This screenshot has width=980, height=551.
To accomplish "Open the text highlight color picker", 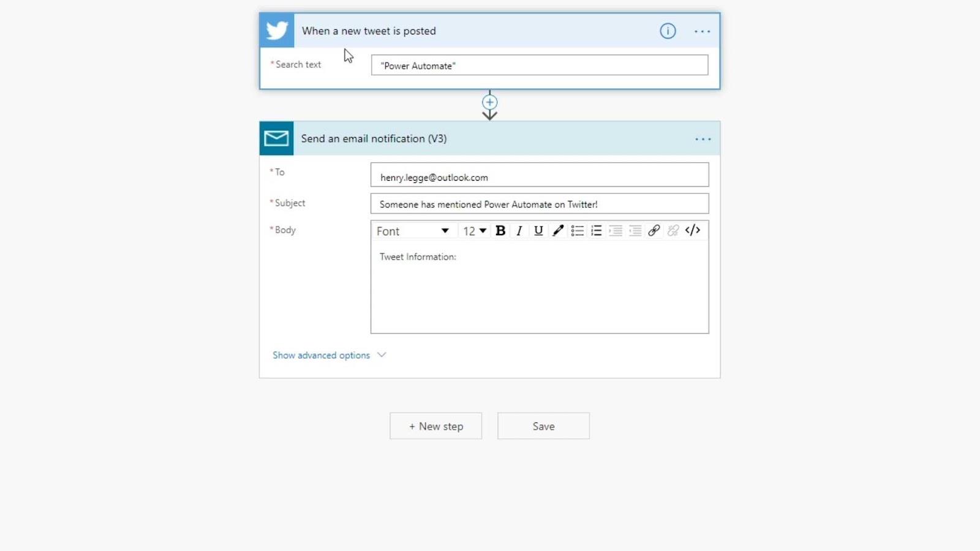I will [x=558, y=231].
